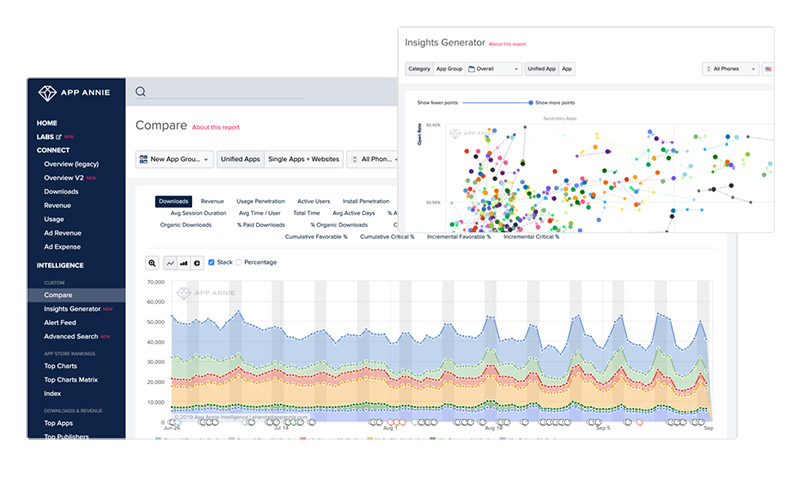The height and width of the screenshot is (478, 800).
Task: Select the Percentage radio option
Action: tap(239, 263)
